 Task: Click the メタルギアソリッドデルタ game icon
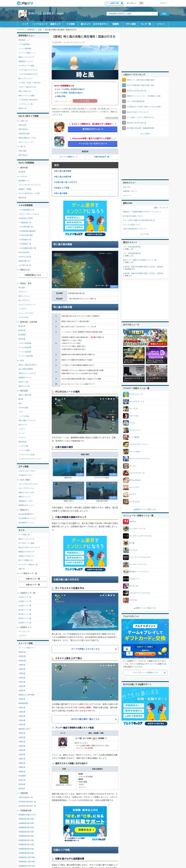(x=126, y=593)
